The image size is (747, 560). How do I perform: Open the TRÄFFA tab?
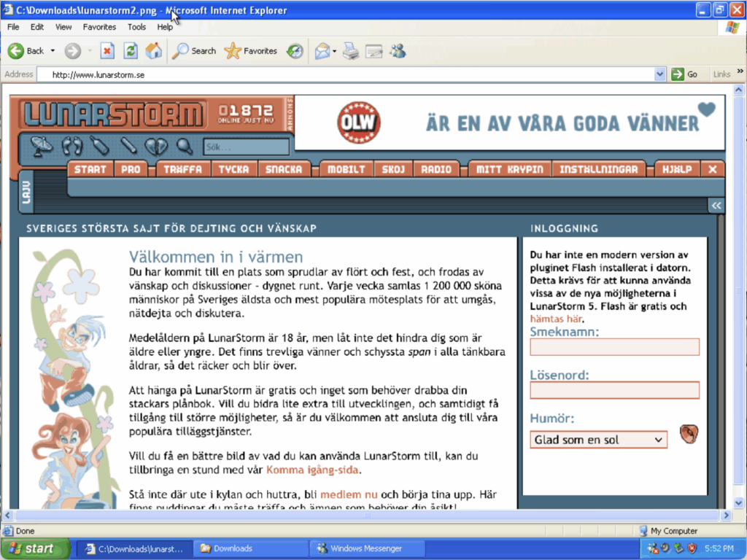[182, 169]
